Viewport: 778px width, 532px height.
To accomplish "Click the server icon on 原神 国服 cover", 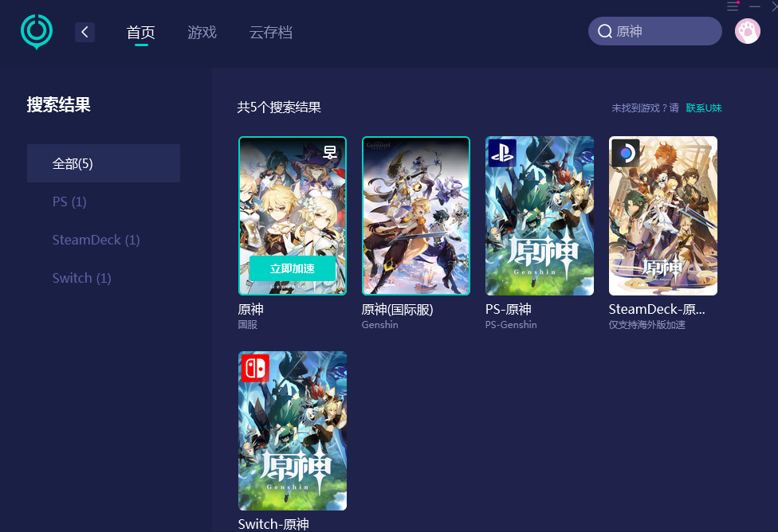I will (330, 152).
